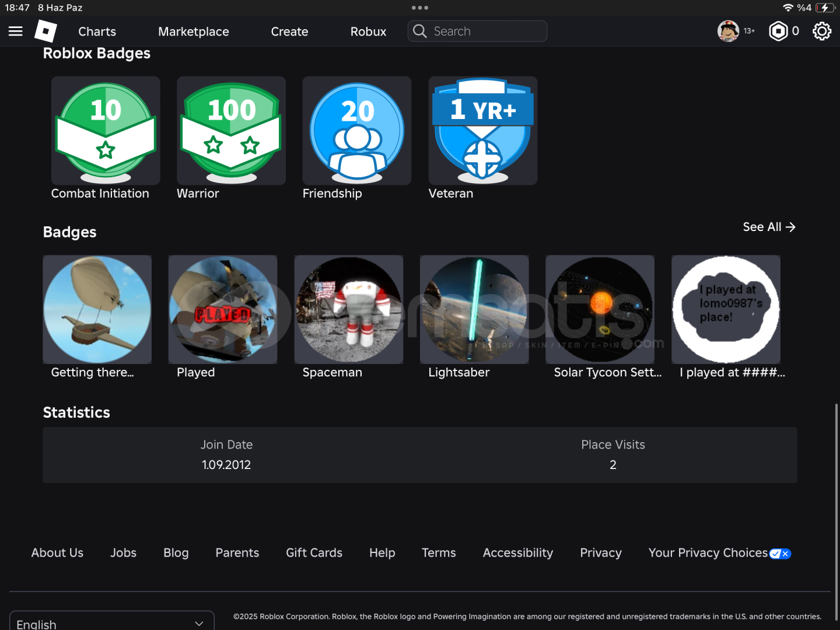Click the search magnifier icon

click(x=420, y=31)
